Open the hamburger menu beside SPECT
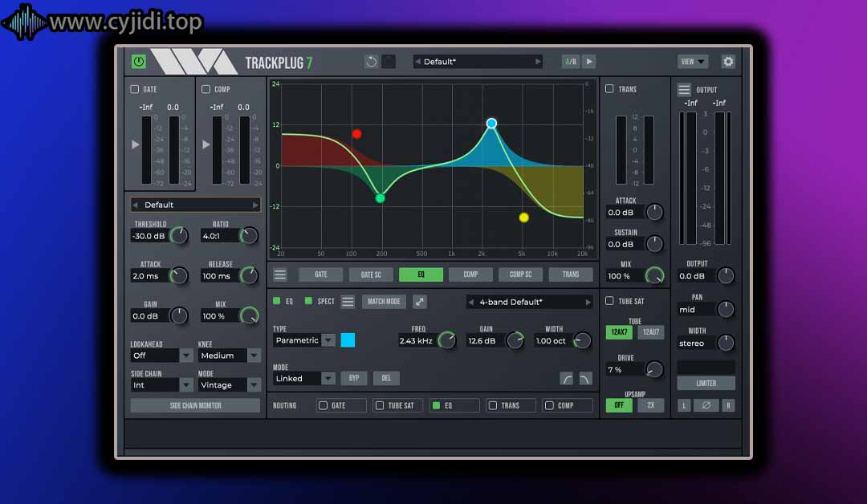Image resolution: width=867 pixels, height=504 pixels. tap(348, 302)
